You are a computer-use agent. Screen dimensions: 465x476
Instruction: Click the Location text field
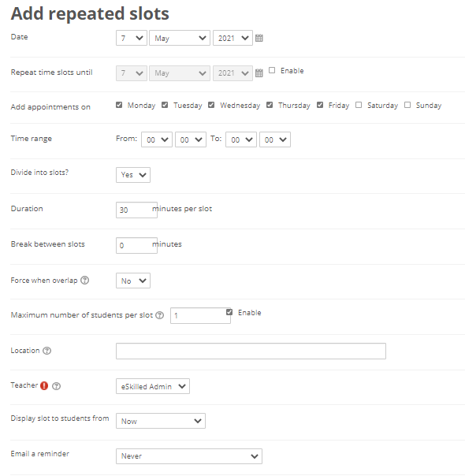point(251,351)
